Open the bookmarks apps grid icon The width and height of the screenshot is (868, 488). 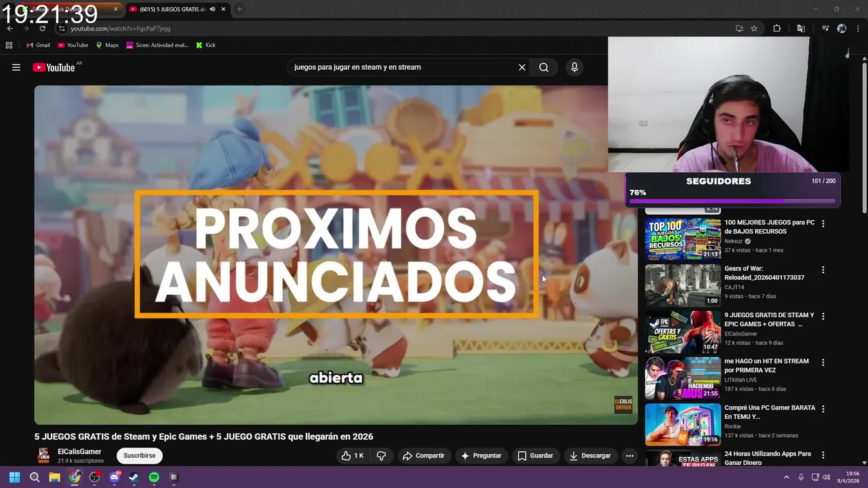9,45
